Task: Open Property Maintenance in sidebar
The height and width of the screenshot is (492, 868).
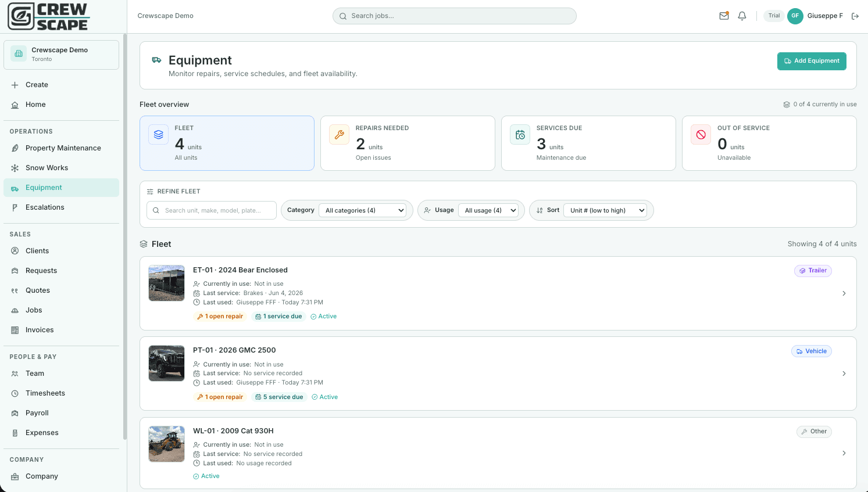Action: (x=61, y=148)
